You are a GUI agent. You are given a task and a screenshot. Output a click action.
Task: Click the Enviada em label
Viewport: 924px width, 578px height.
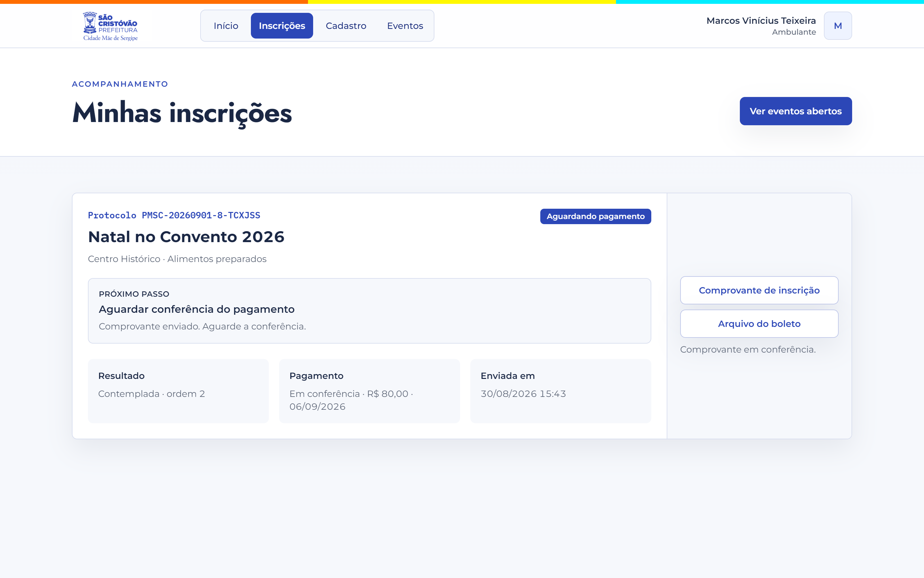(x=508, y=376)
